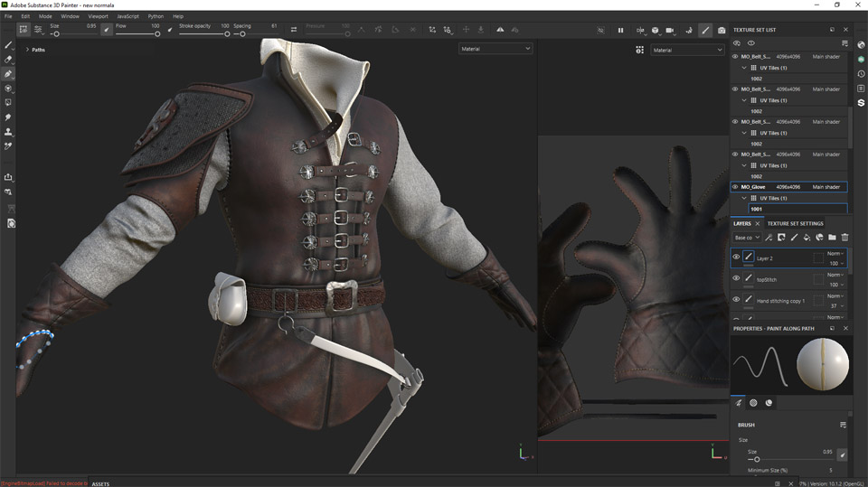
Task: Open Layer 2 blend mode dropdown
Action: pos(835,254)
